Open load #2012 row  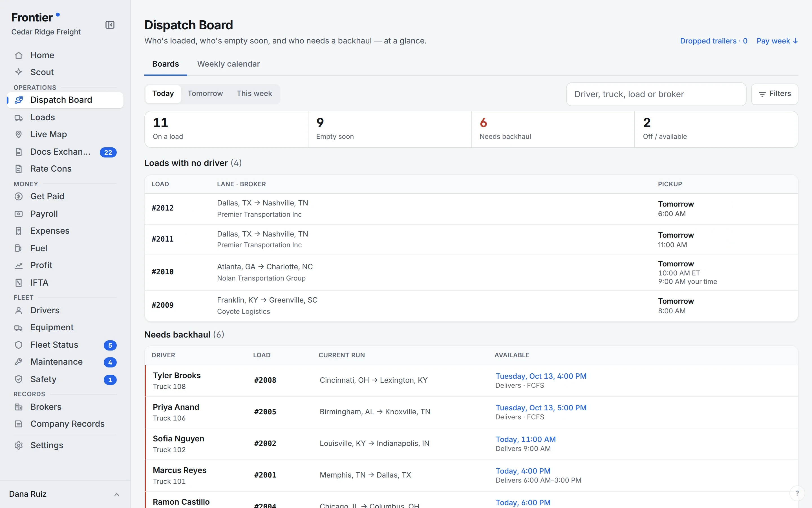[471, 209]
